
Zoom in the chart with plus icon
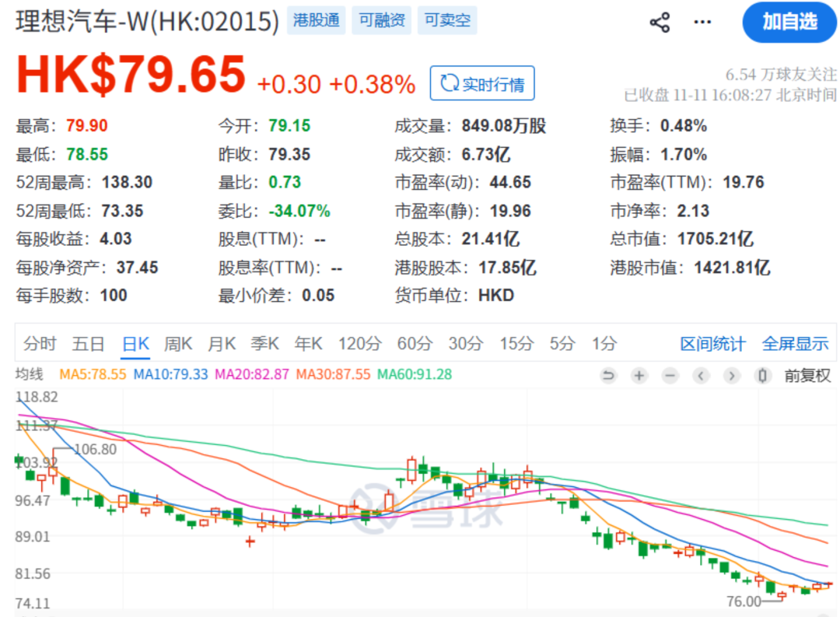pos(639,376)
